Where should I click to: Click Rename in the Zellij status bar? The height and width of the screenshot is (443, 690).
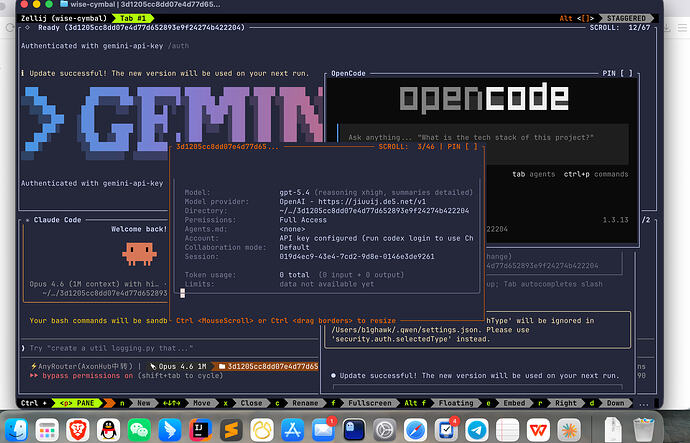(305, 403)
